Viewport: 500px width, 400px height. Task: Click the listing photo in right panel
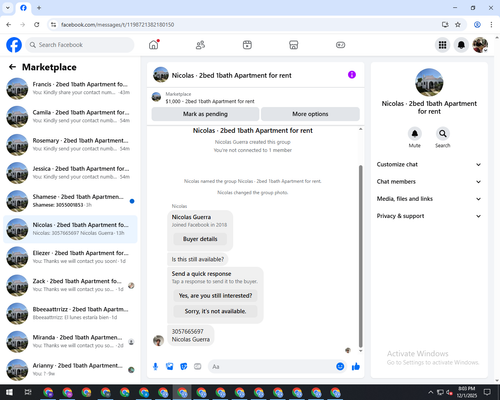click(429, 82)
